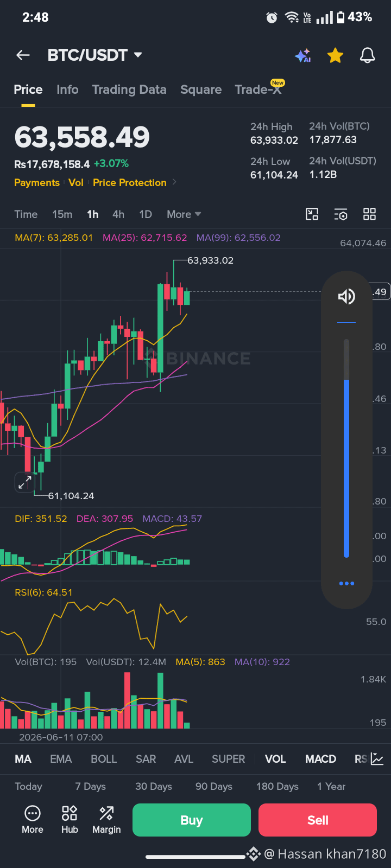Adjust the blue volume slider
The height and width of the screenshot is (868, 391).
click(346, 448)
